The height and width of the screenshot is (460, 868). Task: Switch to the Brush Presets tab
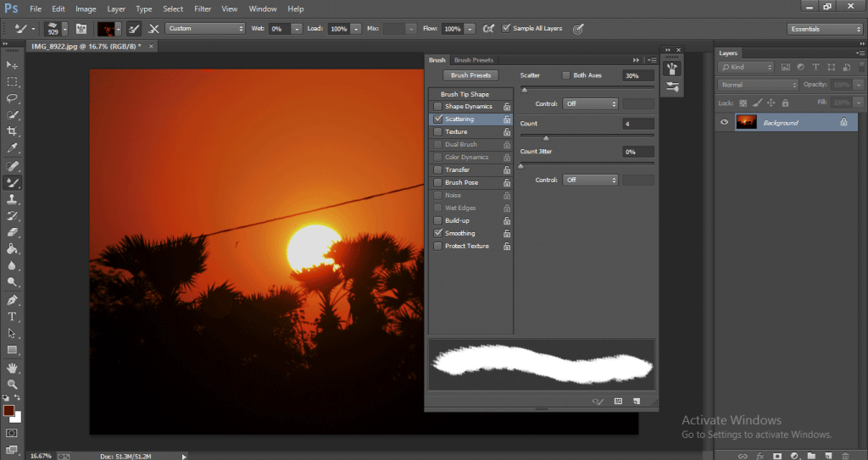pos(473,60)
